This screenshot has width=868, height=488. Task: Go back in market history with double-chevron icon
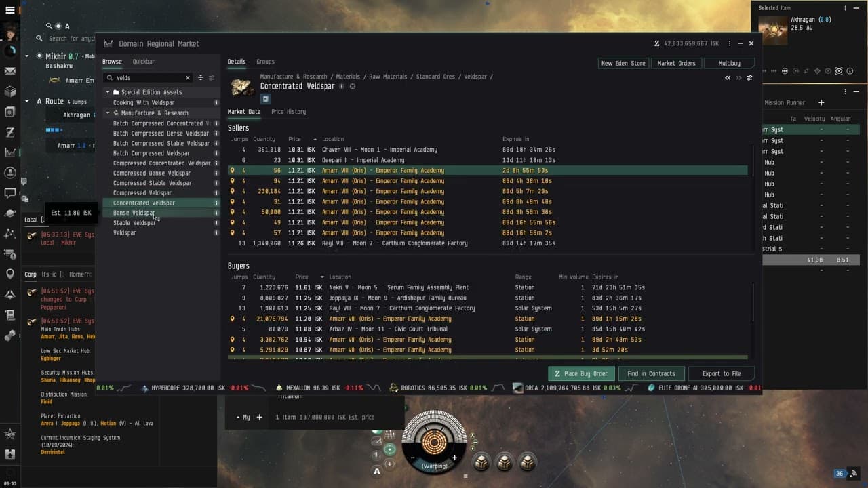(x=728, y=78)
